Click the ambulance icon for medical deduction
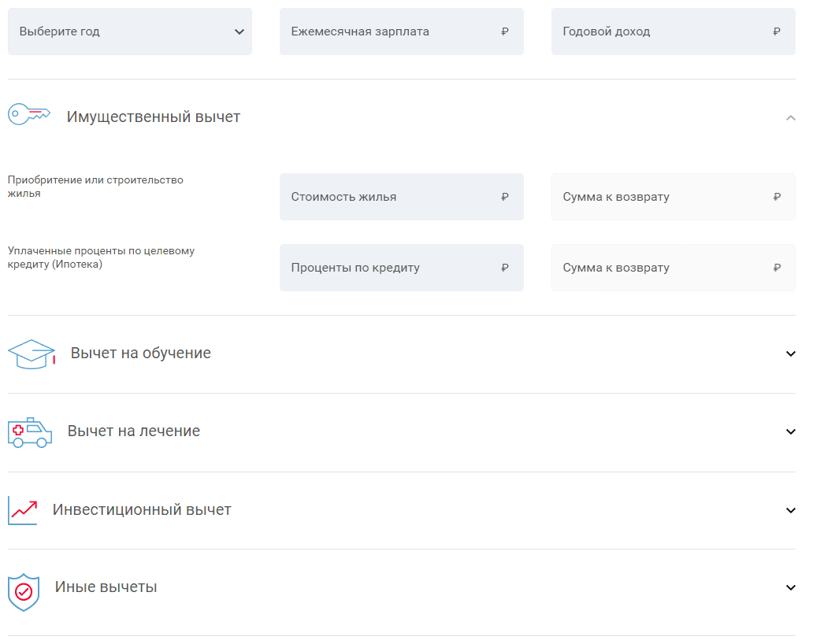Image resolution: width=824 pixels, height=644 pixels. coord(30,432)
